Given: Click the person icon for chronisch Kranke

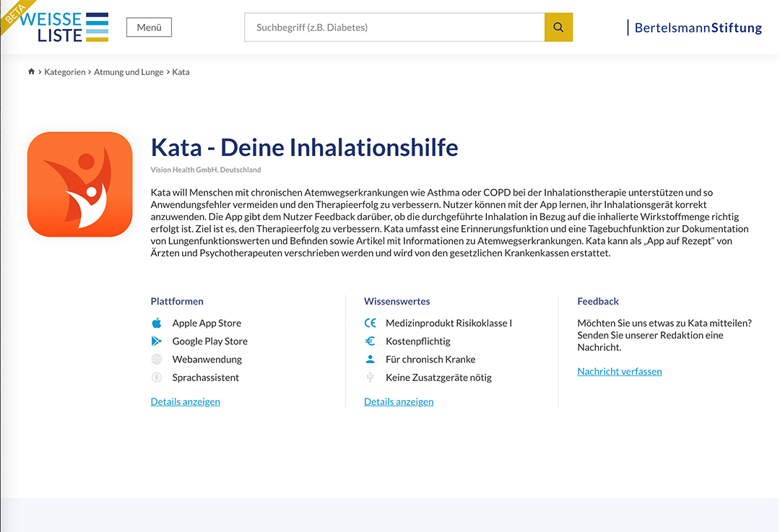Looking at the screenshot, I should [x=370, y=359].
